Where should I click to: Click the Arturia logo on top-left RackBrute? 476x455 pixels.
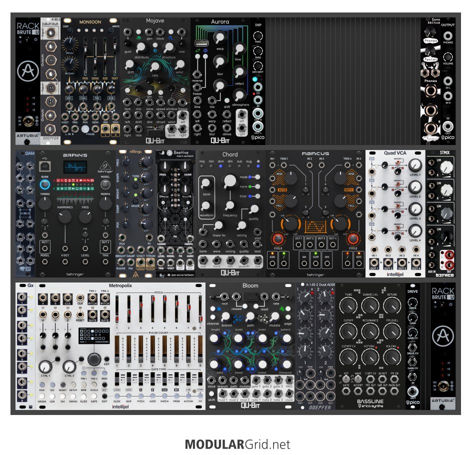(28, 70)
